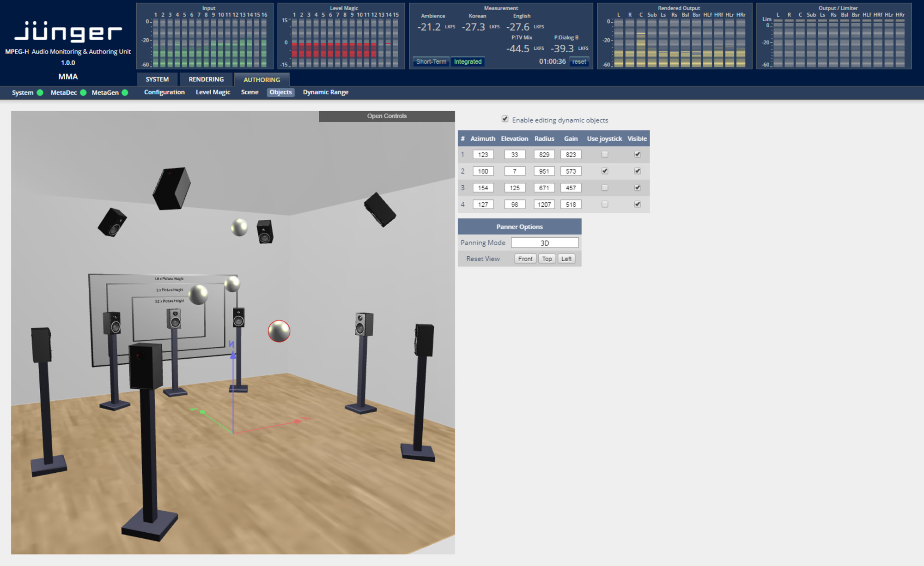Reset the measurement timer
The height and width of the screenshot is (566, 924).
579,61
